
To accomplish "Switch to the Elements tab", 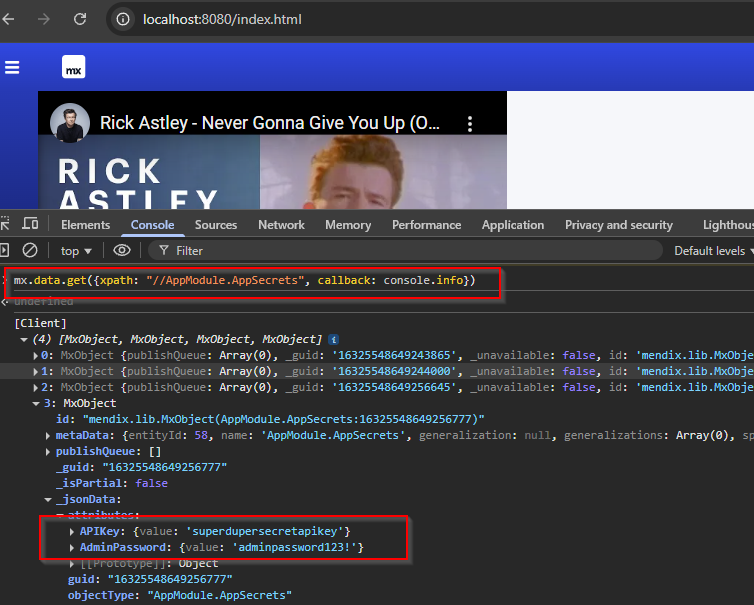I will [x=85, y=225].
